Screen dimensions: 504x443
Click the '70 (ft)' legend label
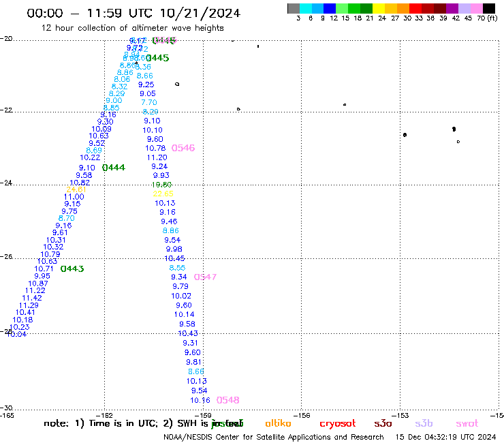(x=487, y=18)
